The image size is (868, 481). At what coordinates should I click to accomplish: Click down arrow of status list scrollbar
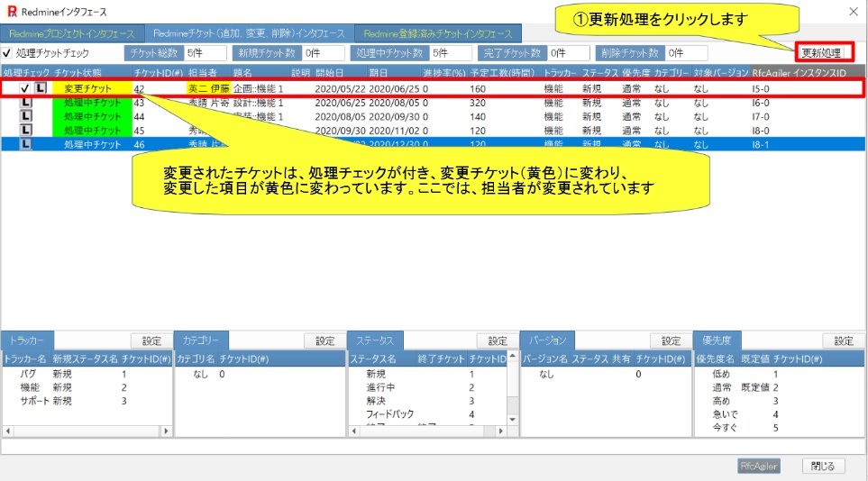point(513,420)
